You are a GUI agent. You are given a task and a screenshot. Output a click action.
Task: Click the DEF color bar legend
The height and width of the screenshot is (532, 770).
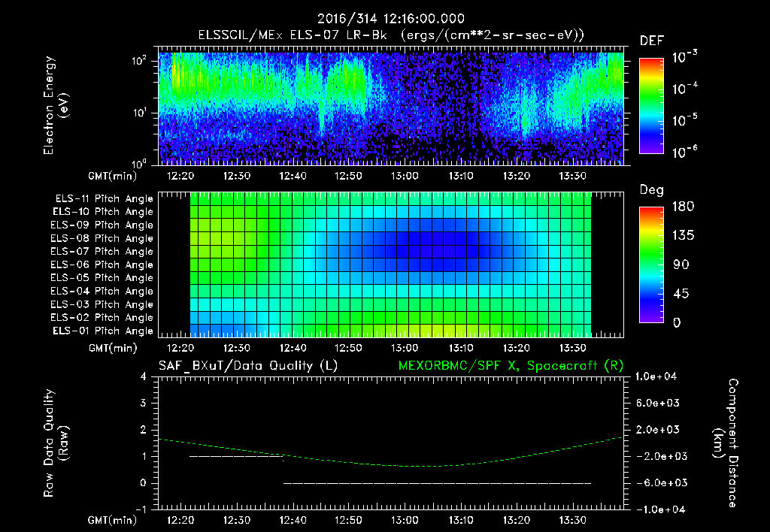[651, 105]
